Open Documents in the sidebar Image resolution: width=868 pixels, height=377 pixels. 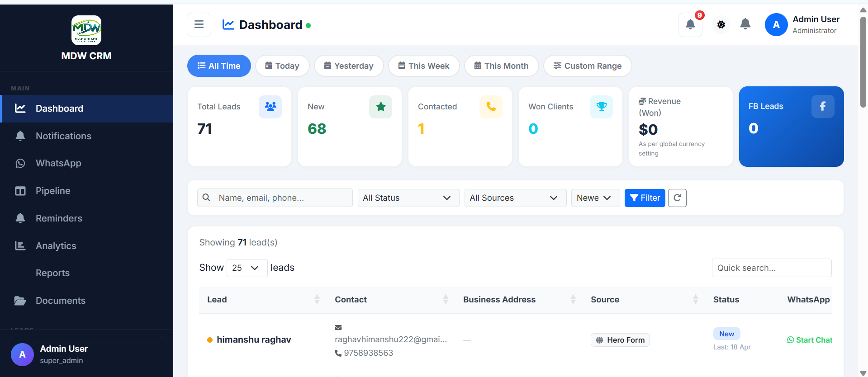[x=87, y=301]
